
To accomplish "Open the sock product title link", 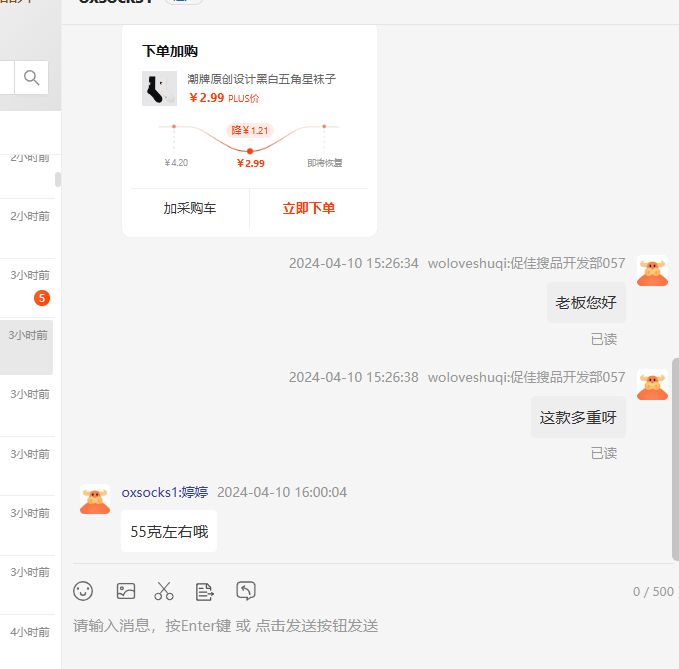I will point(261,79).
